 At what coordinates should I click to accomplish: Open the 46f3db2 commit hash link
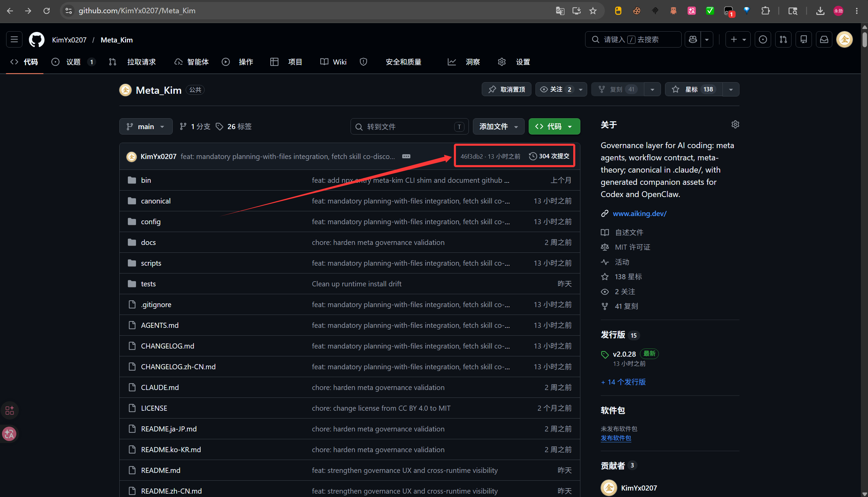[x=472, y=156]
